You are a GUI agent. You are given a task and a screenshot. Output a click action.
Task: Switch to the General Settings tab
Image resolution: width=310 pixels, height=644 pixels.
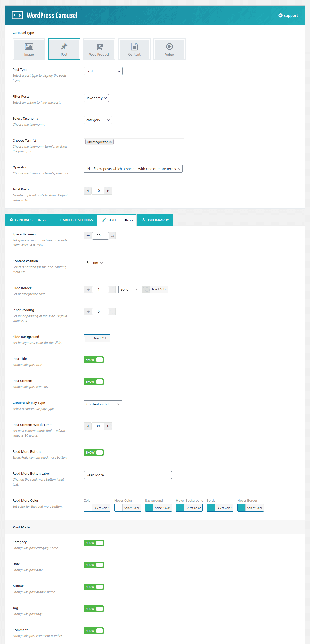[27, 220]
